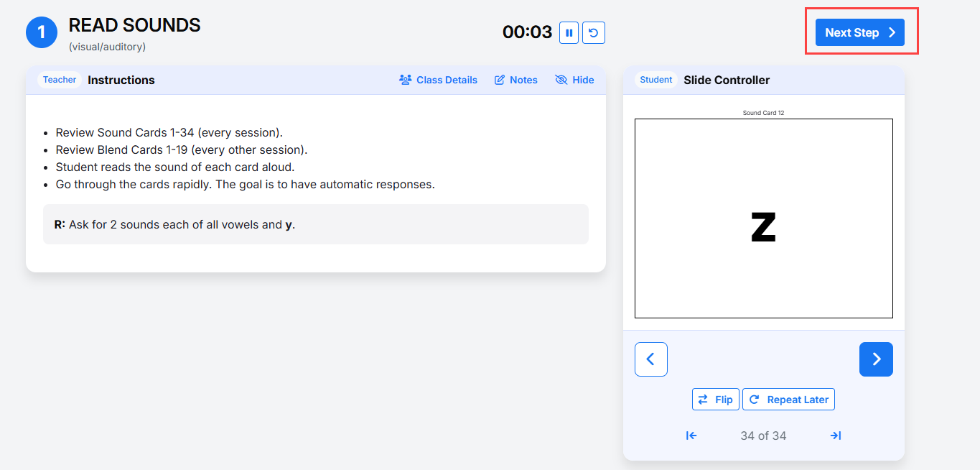Flip the current sound card

pyautogui.click(x=715, y=400)
